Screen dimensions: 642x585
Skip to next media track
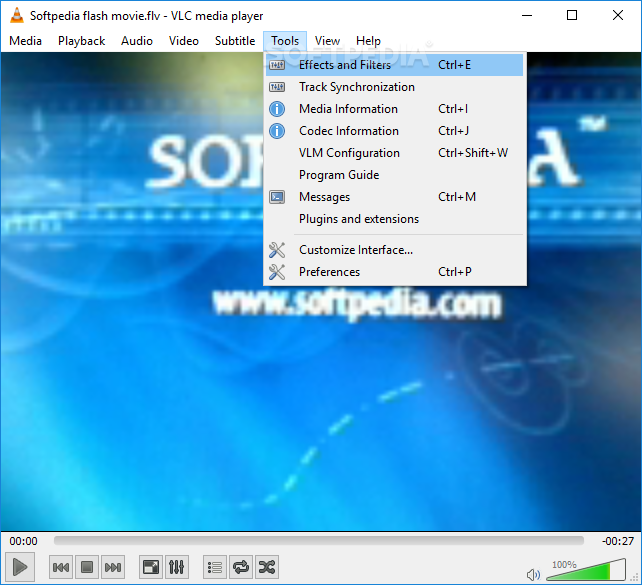pos(113,567)
